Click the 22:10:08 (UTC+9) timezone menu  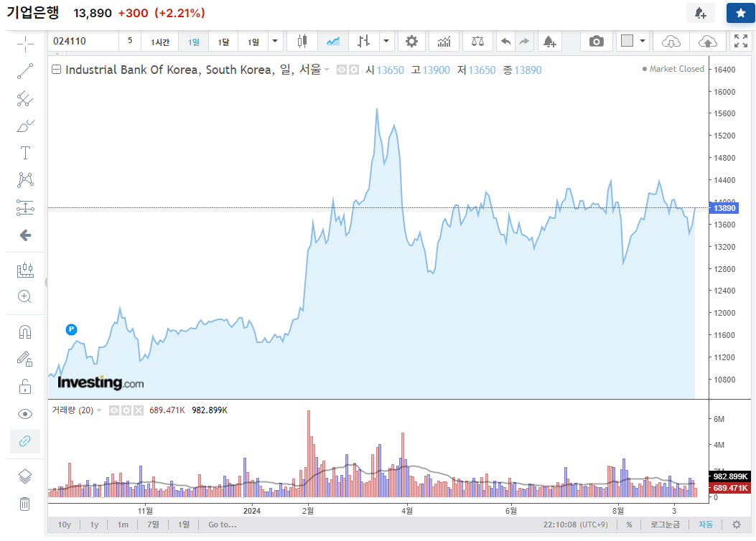click(575, 524)
